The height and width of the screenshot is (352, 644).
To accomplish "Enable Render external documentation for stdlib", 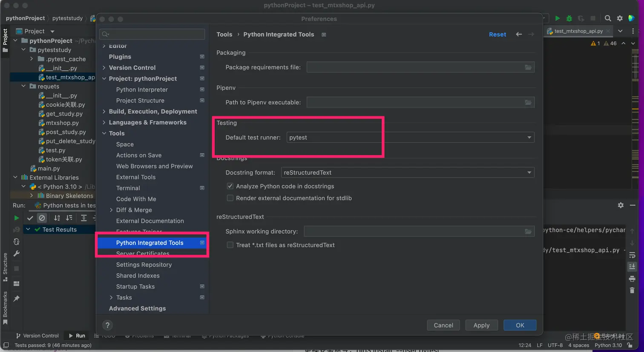I will coord(230,198).
